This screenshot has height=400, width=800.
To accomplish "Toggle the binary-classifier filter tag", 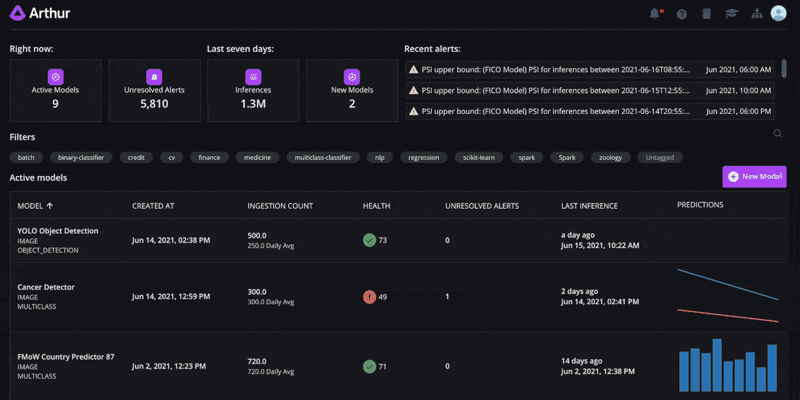I will pos(82,157).
